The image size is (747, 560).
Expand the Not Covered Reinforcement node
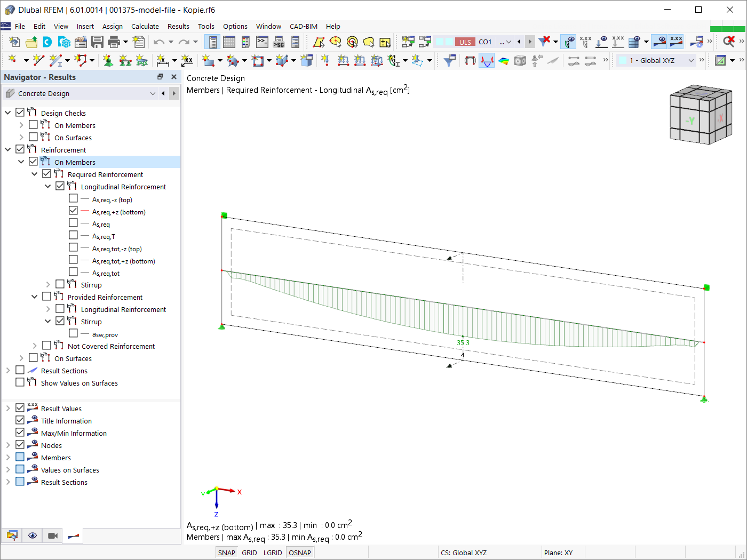(x=34, y=346)
